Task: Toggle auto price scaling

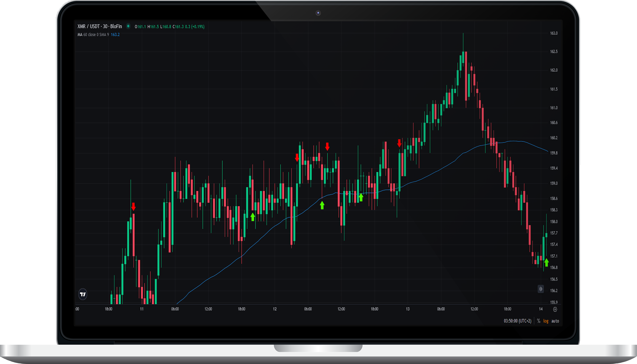Action: 555,321
